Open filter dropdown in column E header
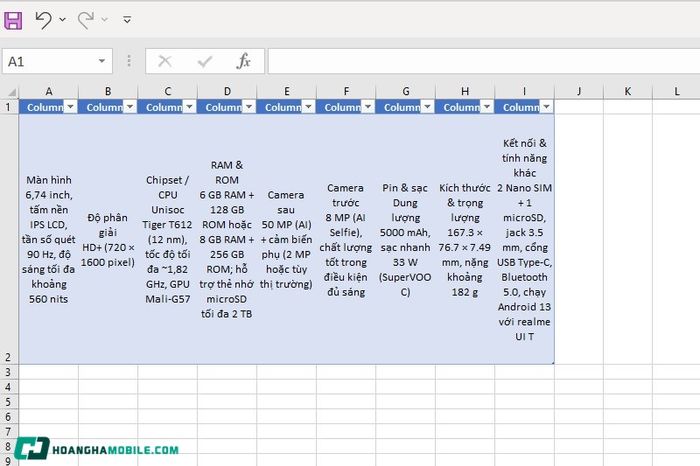 (308, 107)
